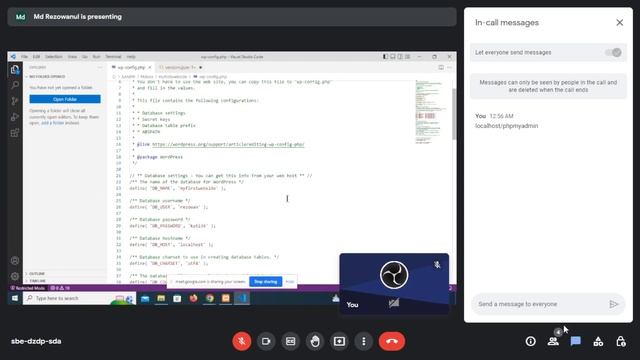Click the VS Code editor vertical scrollbar

(454, 114)
